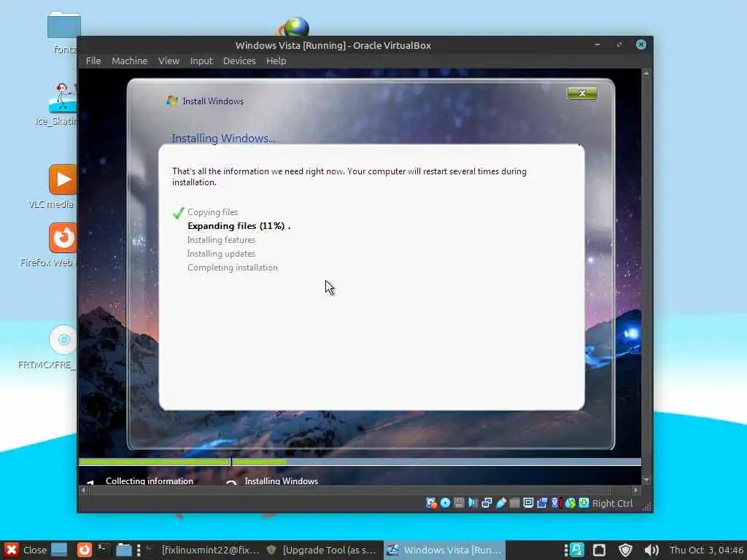Open the Help menu
The width and height of the screenshot is (747, 560).
[x=276, y=61]
